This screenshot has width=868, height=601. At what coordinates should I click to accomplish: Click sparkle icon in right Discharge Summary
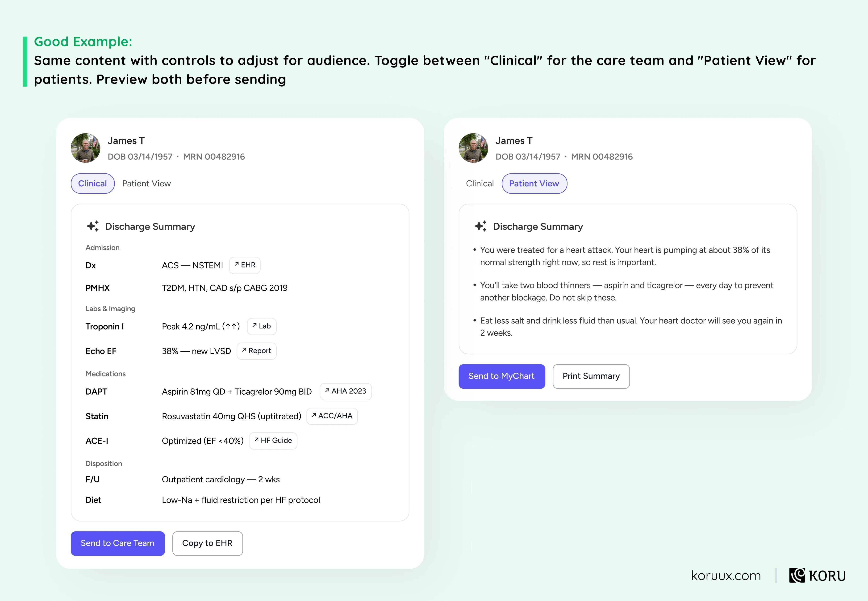pyautogui.click(x=480, y=226)
